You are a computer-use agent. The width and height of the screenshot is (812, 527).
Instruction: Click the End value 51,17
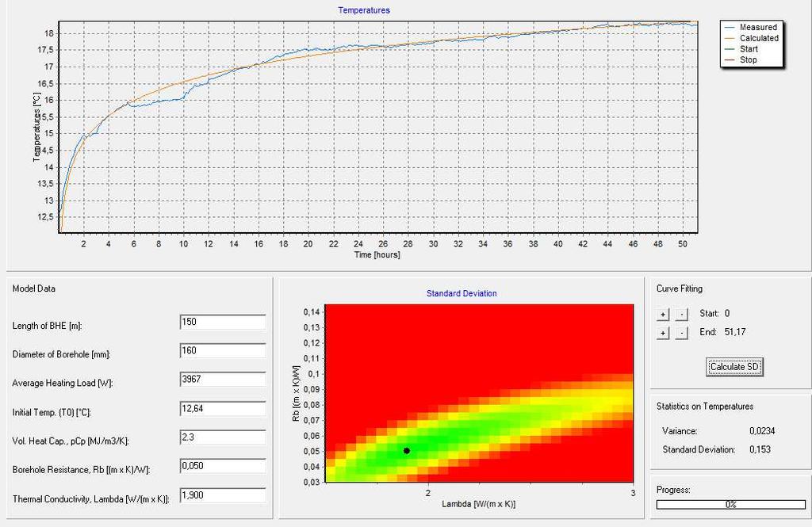(x=735, y=332)
